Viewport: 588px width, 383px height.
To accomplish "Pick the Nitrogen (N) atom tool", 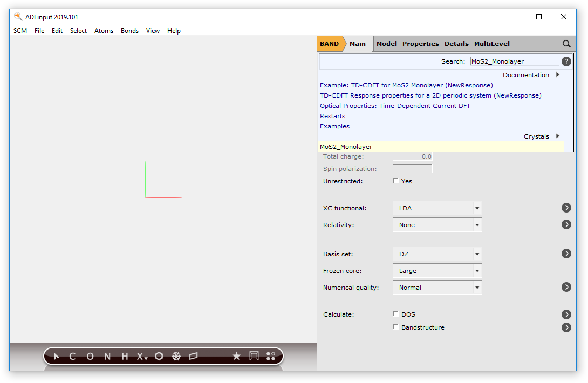I will [x=107, y=357].
